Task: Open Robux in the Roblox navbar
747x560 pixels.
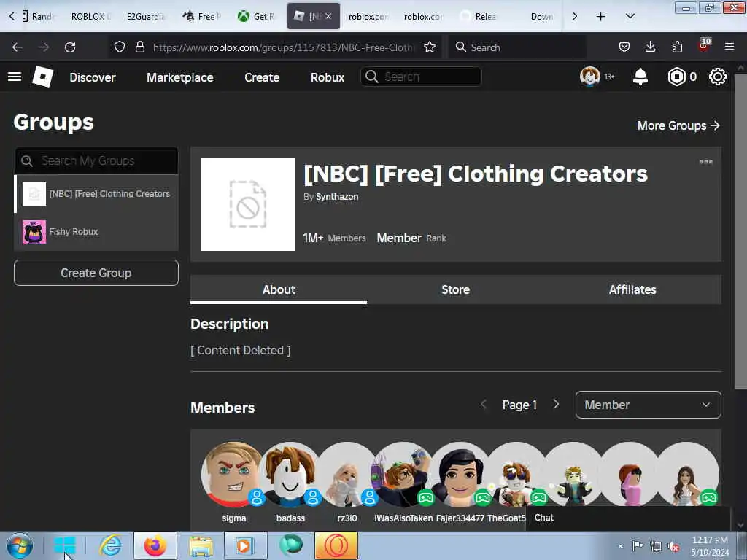Action: (x=328, y=77)
